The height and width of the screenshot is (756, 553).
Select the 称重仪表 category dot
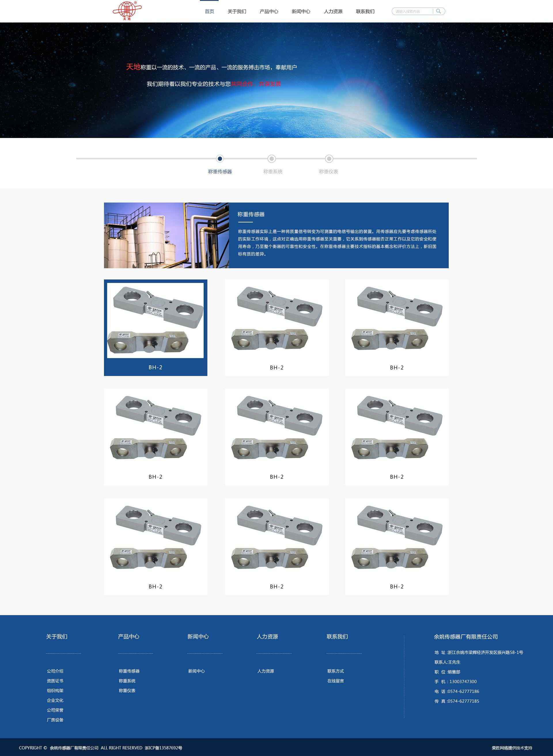coord(329,158)
